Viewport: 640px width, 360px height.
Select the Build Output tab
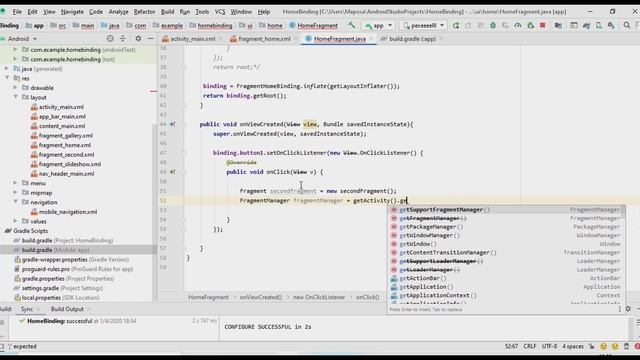coord(67,309)
